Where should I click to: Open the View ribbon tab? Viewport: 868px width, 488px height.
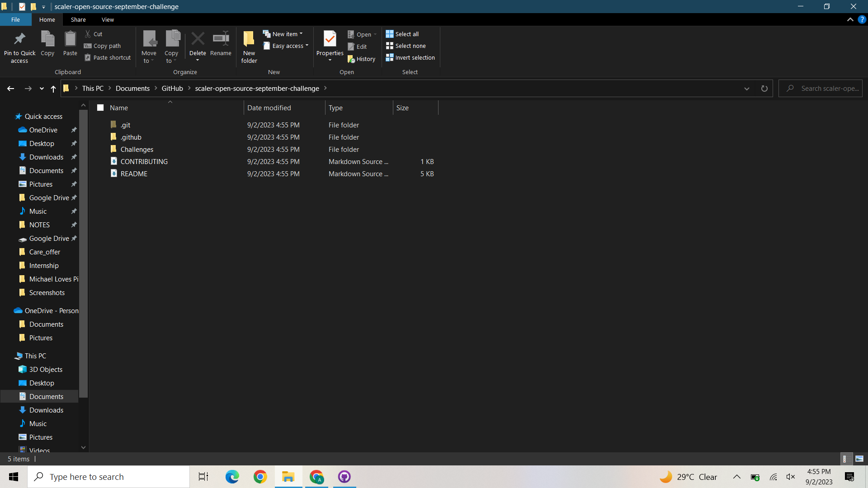pyautogui.click(x=108, y=20)
